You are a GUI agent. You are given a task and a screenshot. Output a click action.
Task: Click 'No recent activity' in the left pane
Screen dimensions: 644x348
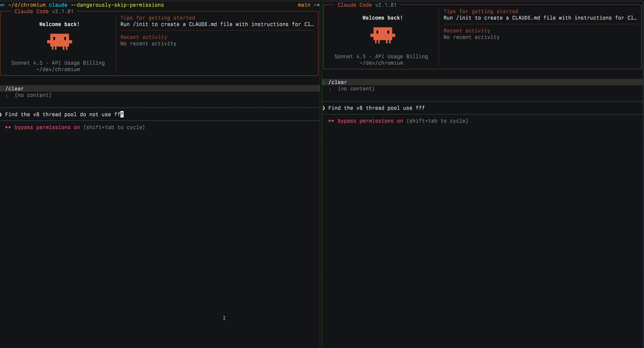coord(148,44)
